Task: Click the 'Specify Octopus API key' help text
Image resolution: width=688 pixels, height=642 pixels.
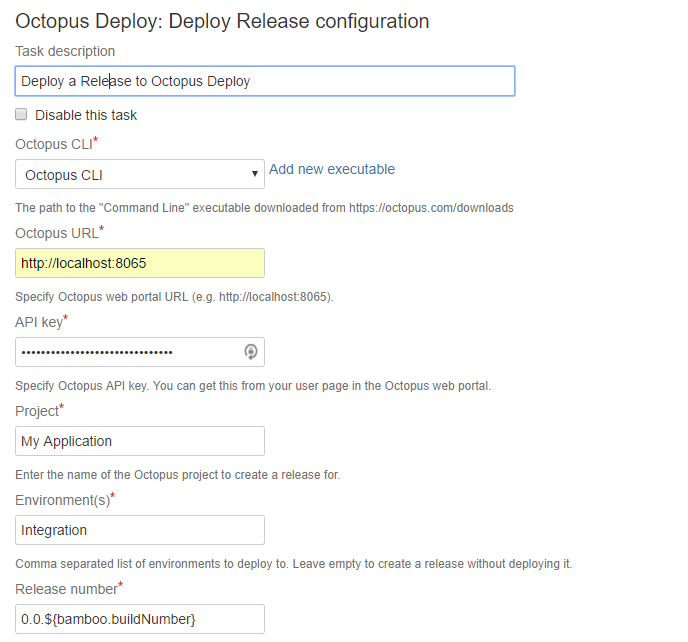Action: [253, 386]
